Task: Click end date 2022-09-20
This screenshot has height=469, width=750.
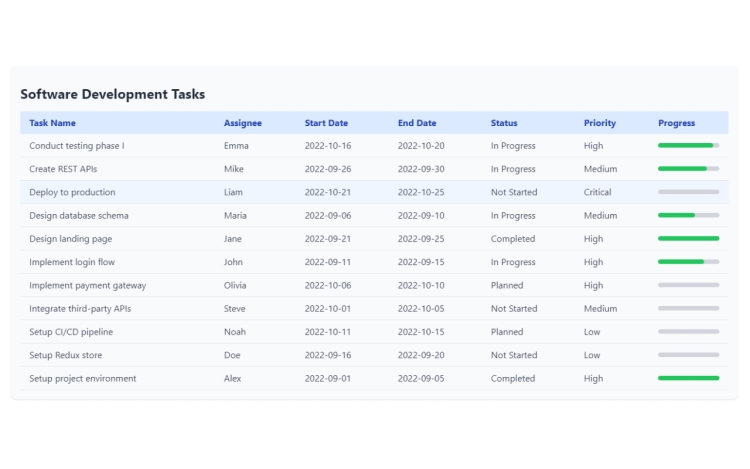Action: click(421, 355)
